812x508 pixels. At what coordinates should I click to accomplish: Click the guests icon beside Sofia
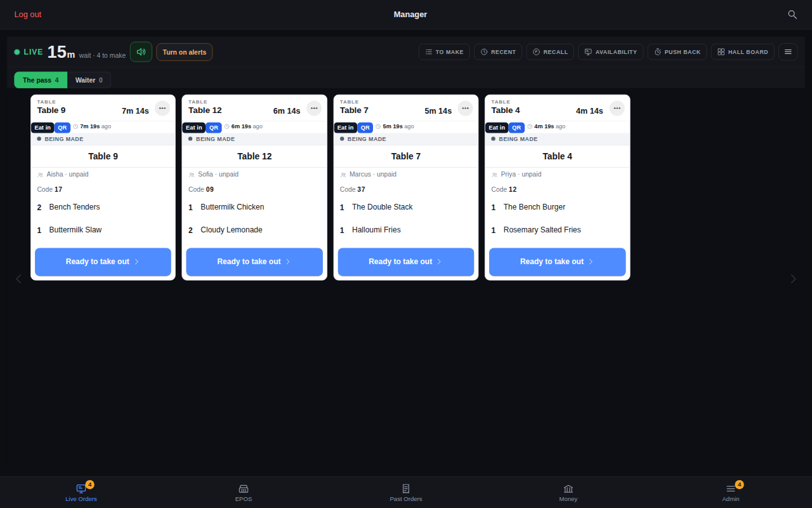click(x=192, y=175)
